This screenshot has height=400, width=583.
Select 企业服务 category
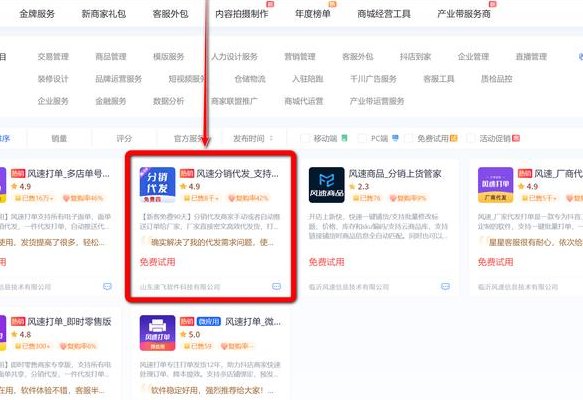tap(53, 101)
